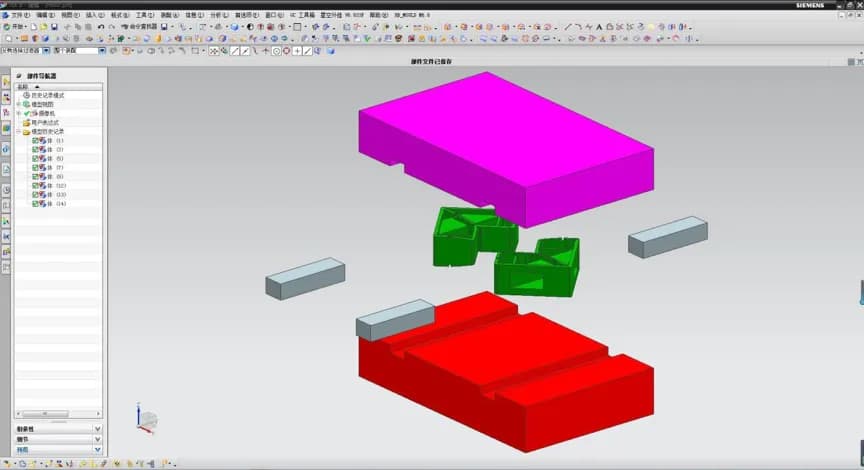Uncheck the 体 (8) checkbox
The image size is (864, 470).
click(x=35, y=176)
